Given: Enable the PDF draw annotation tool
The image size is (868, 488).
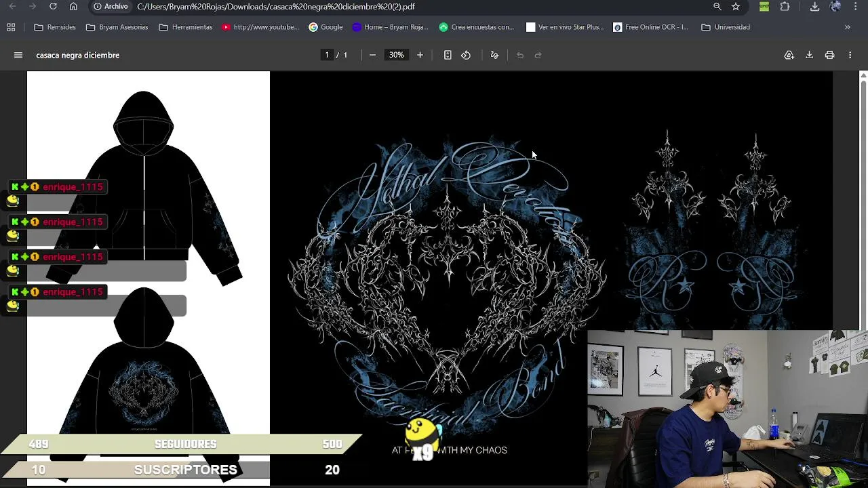Looking at the screenshot, I should click(x=494, y=55).
